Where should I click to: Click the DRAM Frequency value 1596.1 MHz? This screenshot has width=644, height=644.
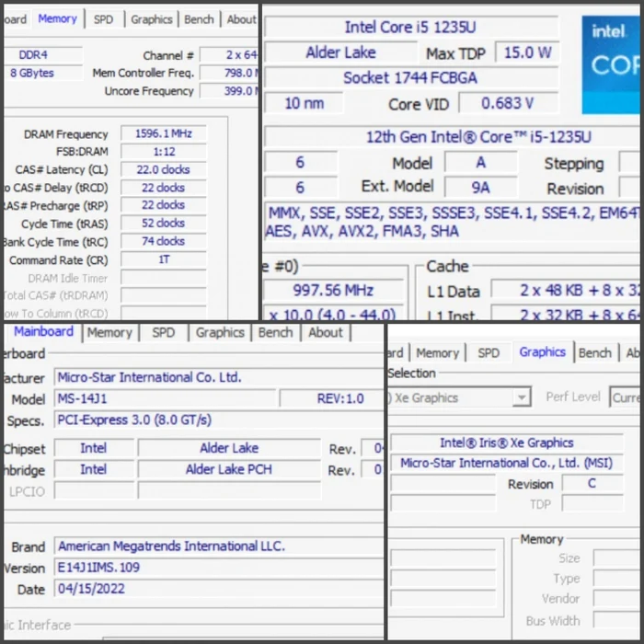pos(164,133)
